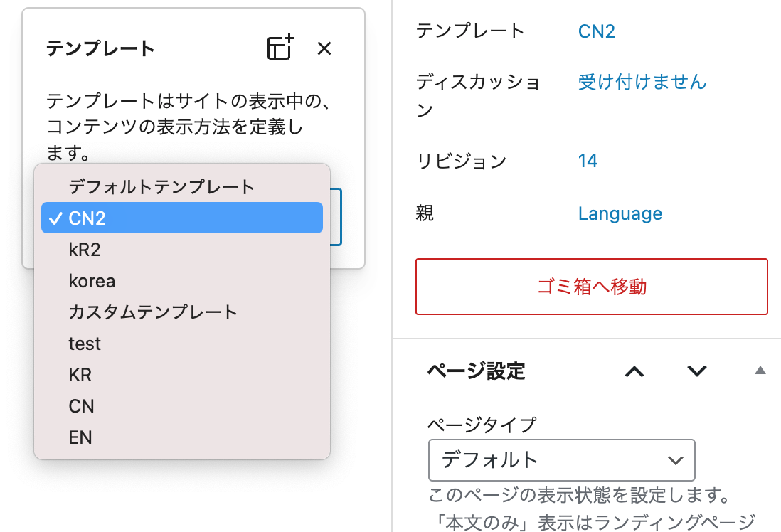Select the checked CN2 option
The width and height of the screenshot is (781, 532).
(x=182, y=218)
